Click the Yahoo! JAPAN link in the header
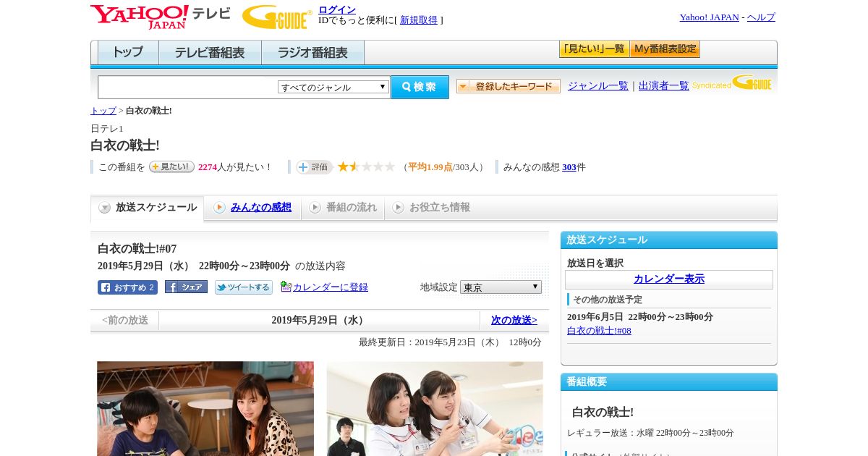 pyautogui.click(x=709, y=17)
